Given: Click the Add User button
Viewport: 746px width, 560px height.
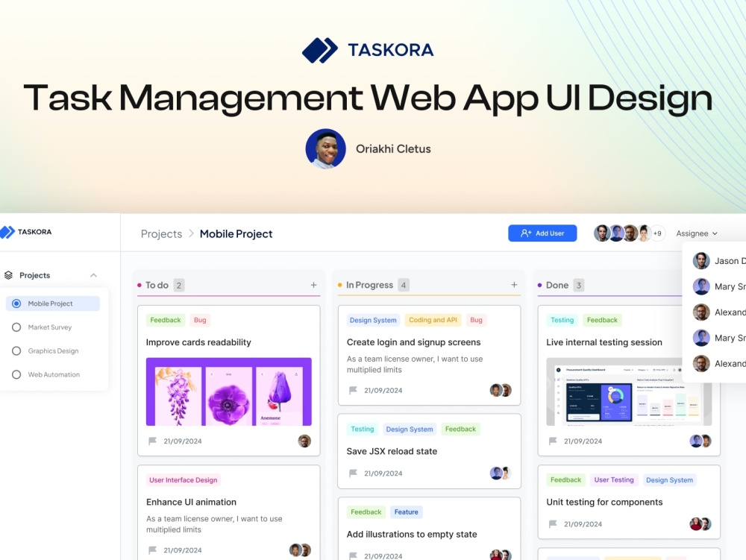Looking at the screenshot, I should pos(542,233).
